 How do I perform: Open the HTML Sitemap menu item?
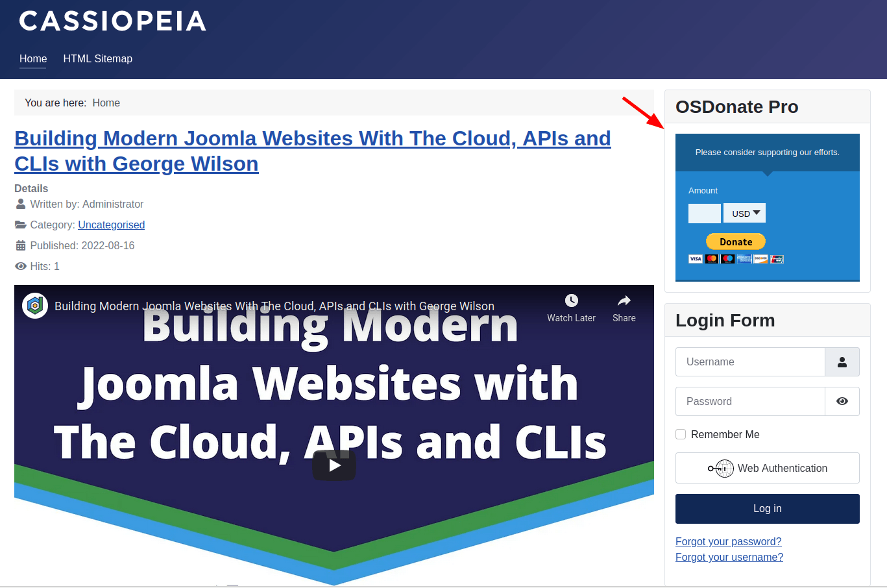pos(98,58)
